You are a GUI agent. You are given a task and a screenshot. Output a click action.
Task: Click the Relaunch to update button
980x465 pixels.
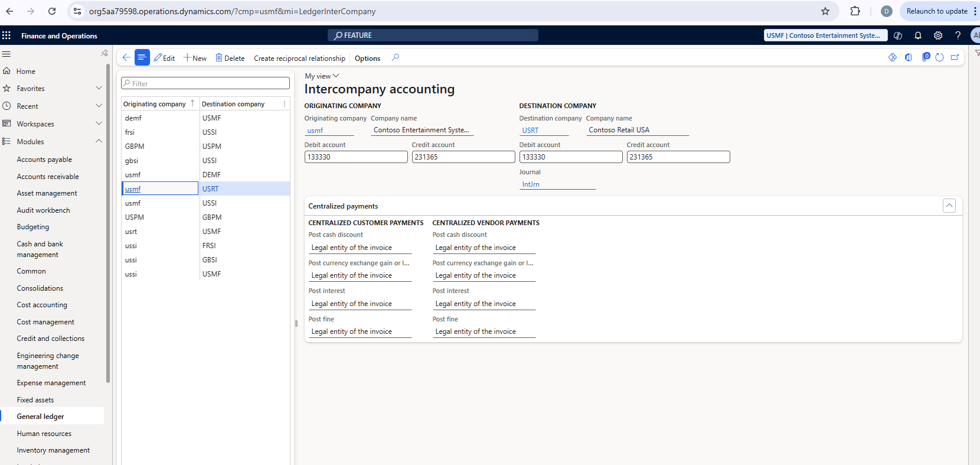coord(937,11)
